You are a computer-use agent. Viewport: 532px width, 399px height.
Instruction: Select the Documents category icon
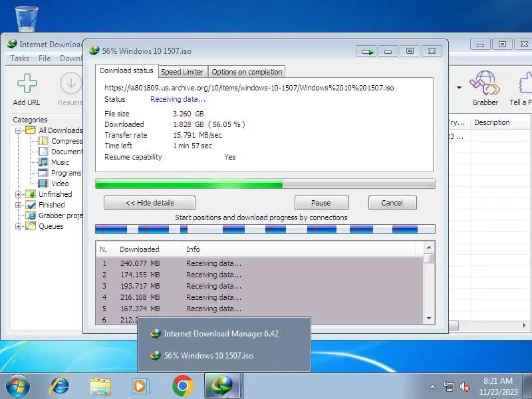43,152
